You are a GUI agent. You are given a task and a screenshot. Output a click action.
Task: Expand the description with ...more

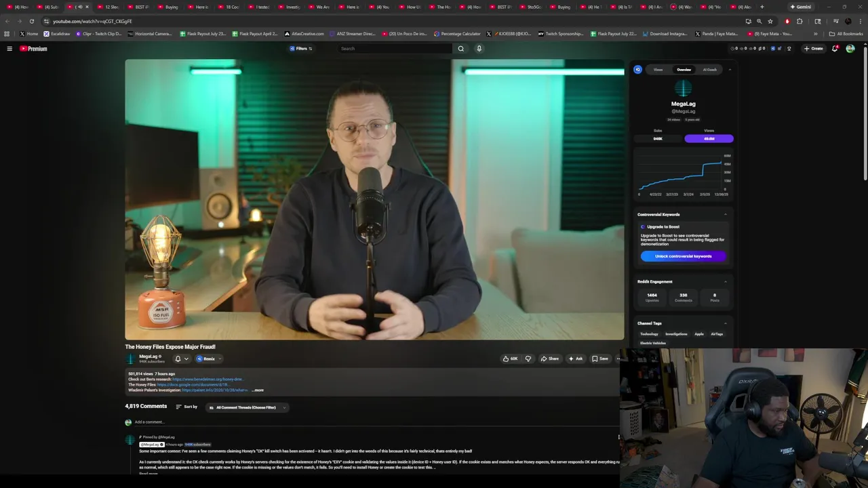[x=258, y=390]
